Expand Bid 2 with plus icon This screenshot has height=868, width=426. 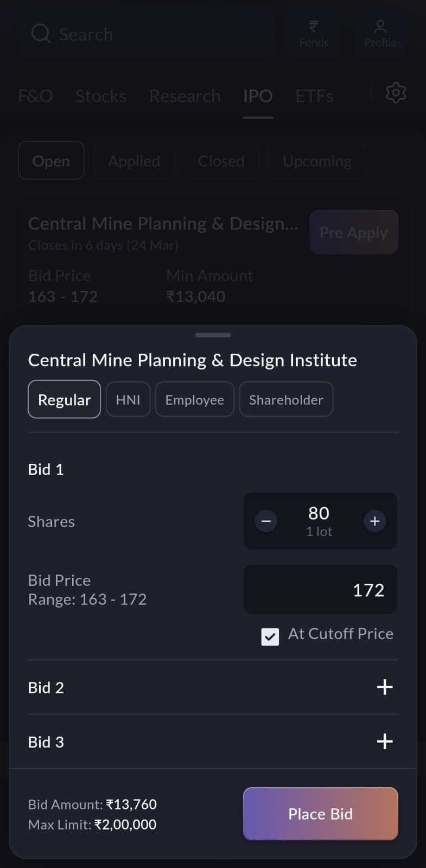[385, 687]
